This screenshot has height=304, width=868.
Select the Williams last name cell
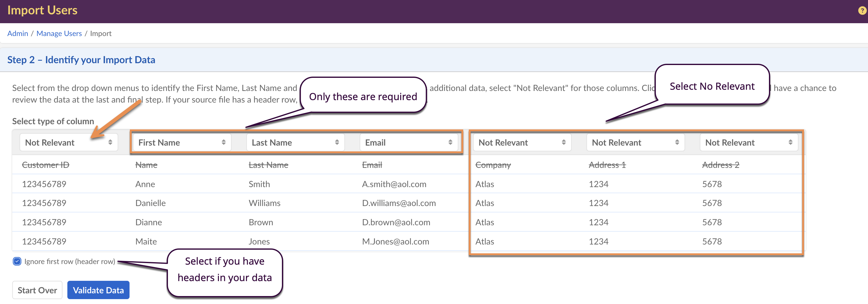click(x=264, y=203)
